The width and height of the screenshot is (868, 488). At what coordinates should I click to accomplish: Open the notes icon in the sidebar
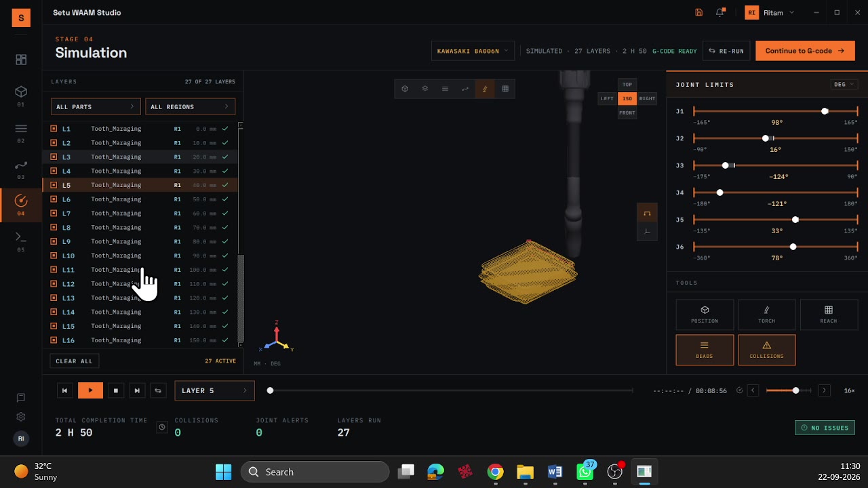21,398
